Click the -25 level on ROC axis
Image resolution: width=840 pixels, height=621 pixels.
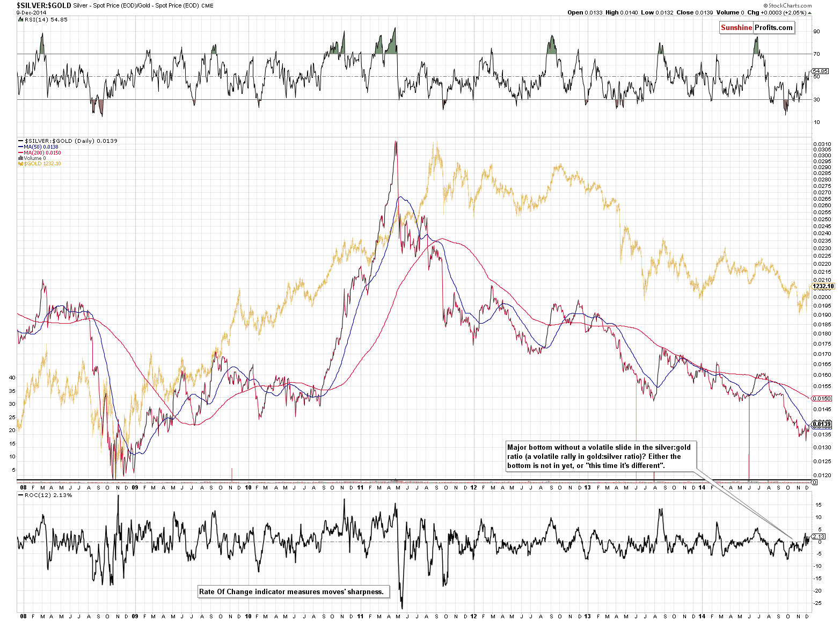coord(817,603)
